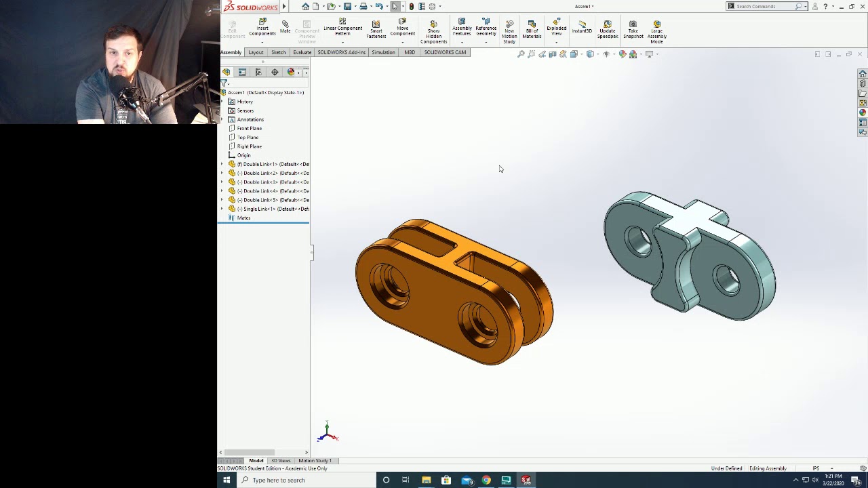Expand the Annotations tree node
The width and height of the screenshot is (868, 488).
coord(222,119)
